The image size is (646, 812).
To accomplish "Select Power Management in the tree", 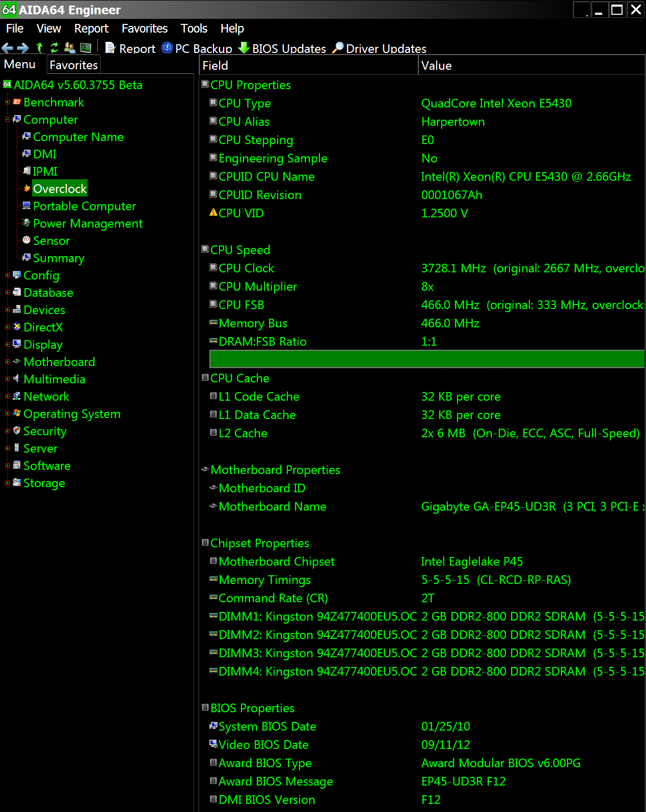I will pos(88,223).
